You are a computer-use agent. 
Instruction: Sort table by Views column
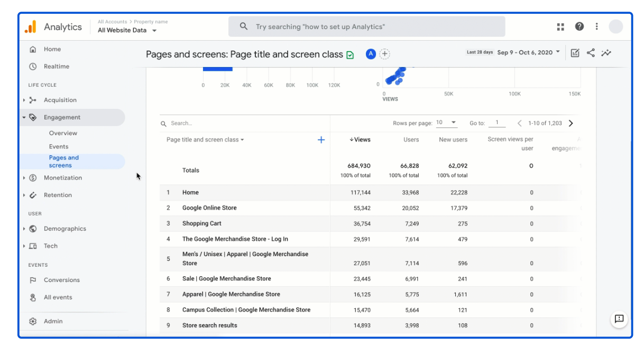click(x=360, y=140)
